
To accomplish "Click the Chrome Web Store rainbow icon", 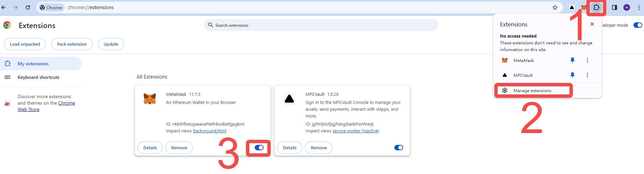I will click(7, 103).
